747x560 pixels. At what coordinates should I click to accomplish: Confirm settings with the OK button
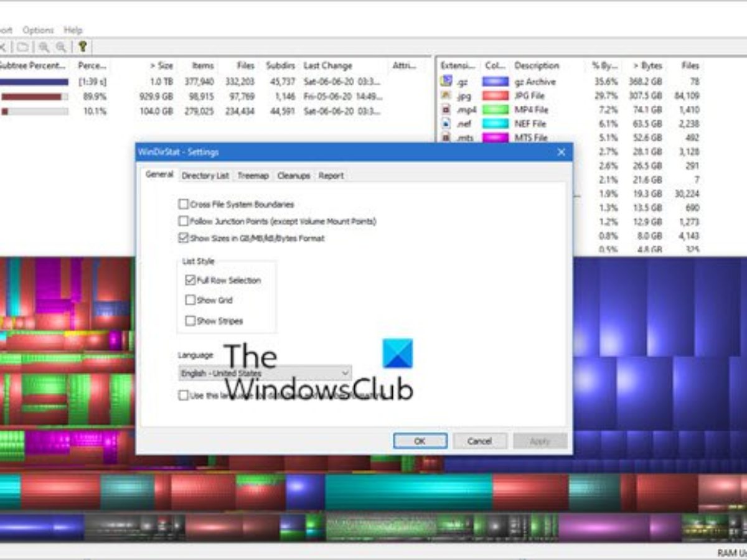pyautogui.click(x=420, y=441)
